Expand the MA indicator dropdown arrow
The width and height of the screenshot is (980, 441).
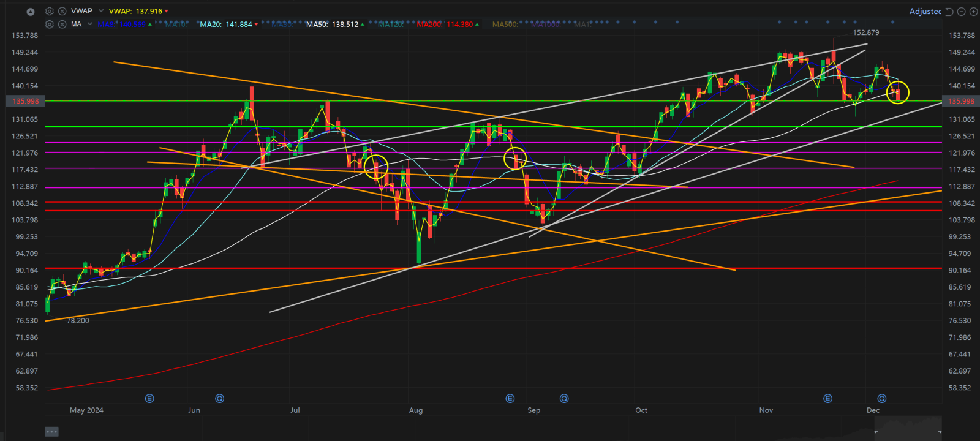(89, 24)
